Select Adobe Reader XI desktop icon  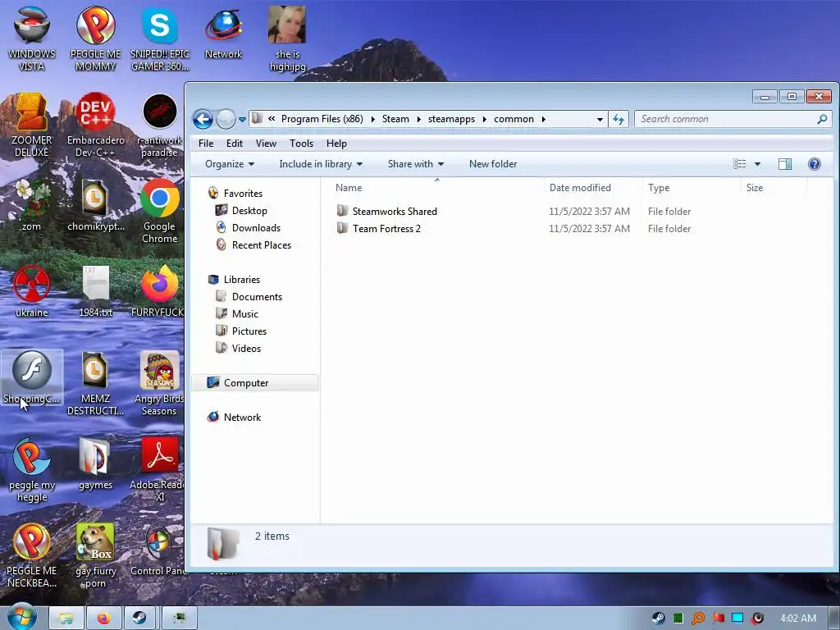click(158, 470)
